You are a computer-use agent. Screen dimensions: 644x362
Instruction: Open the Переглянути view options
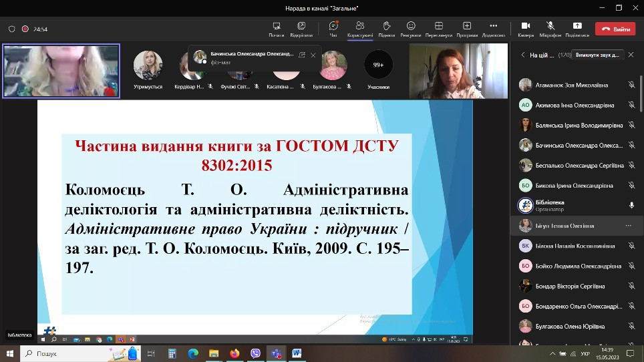[x=439, y=29]
